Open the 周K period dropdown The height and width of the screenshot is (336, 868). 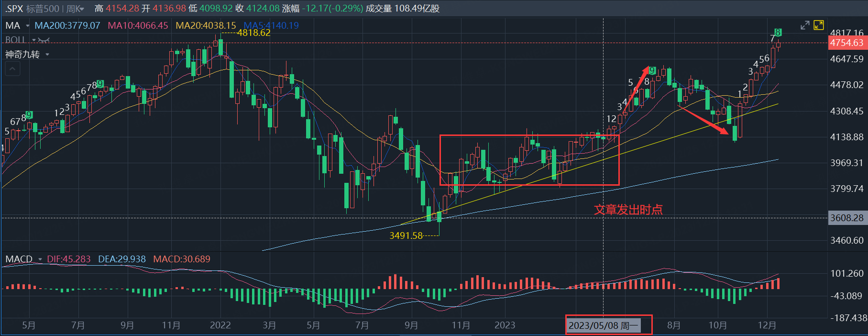point(75,9)
